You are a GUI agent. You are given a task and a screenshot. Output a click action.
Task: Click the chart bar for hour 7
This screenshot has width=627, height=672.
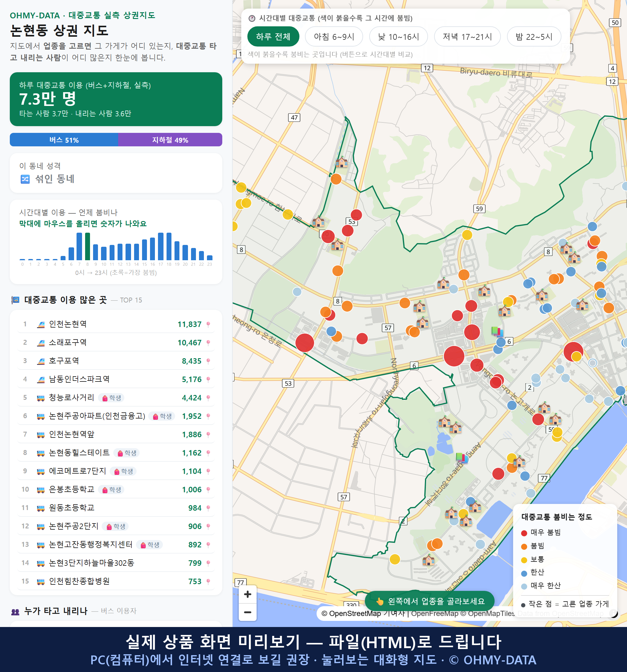79,246
